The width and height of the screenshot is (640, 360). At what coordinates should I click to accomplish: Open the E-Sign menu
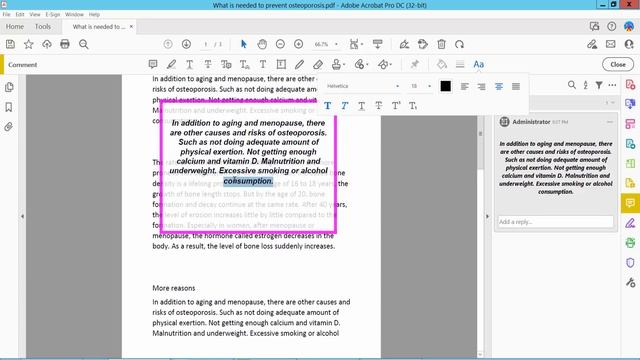(53, 14)
